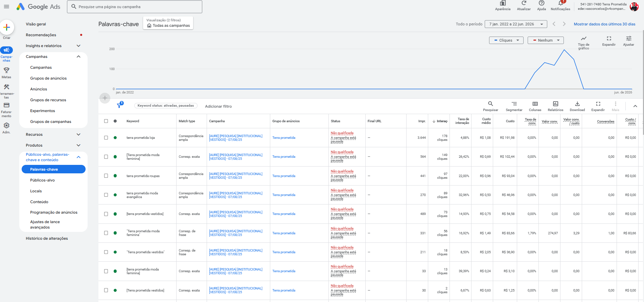Screen dimensions: 644x302
Task: Open Públicos-alvo menu item
Action: point(42,180)
